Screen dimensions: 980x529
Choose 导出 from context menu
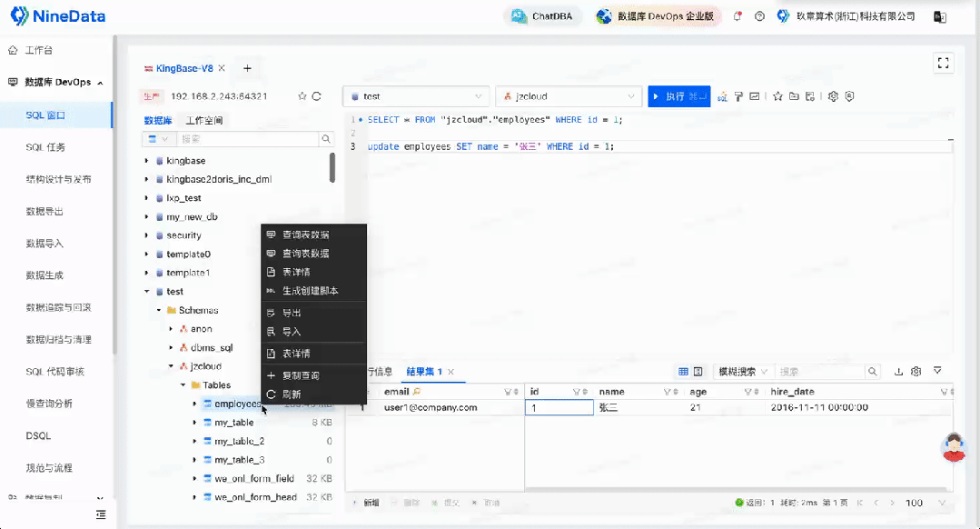pyautogui.click(x=313, y=313)
